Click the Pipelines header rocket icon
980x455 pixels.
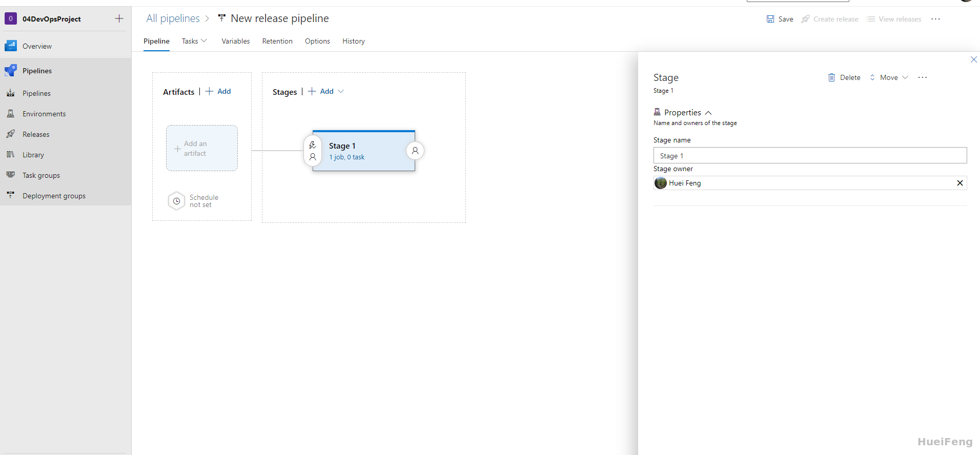click(11, 71)
